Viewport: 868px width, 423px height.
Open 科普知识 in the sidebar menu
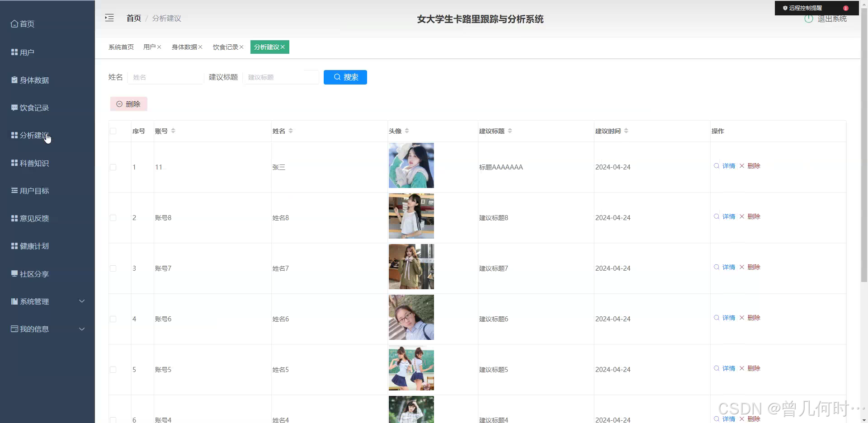tap(47, 163)
